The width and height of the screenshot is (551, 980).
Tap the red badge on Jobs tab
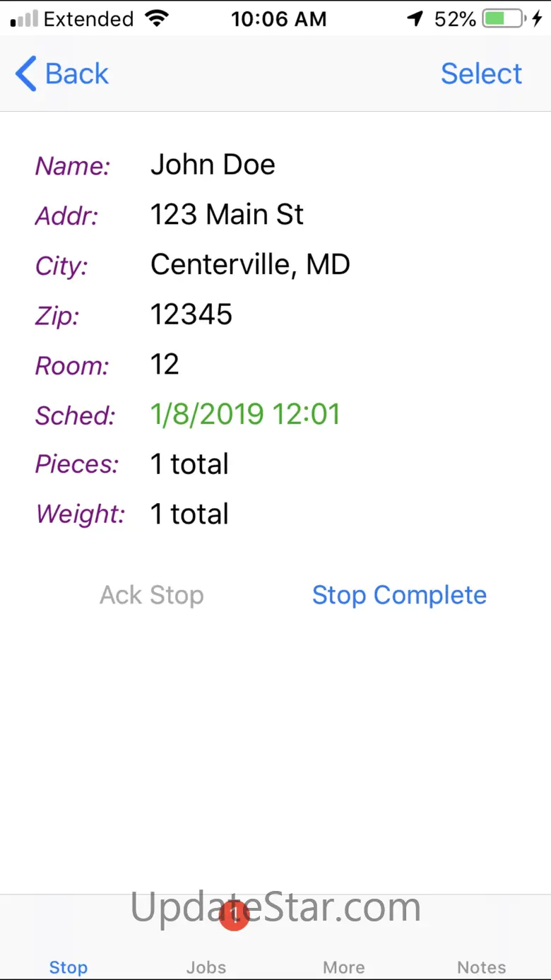click(x=234, y=916)
